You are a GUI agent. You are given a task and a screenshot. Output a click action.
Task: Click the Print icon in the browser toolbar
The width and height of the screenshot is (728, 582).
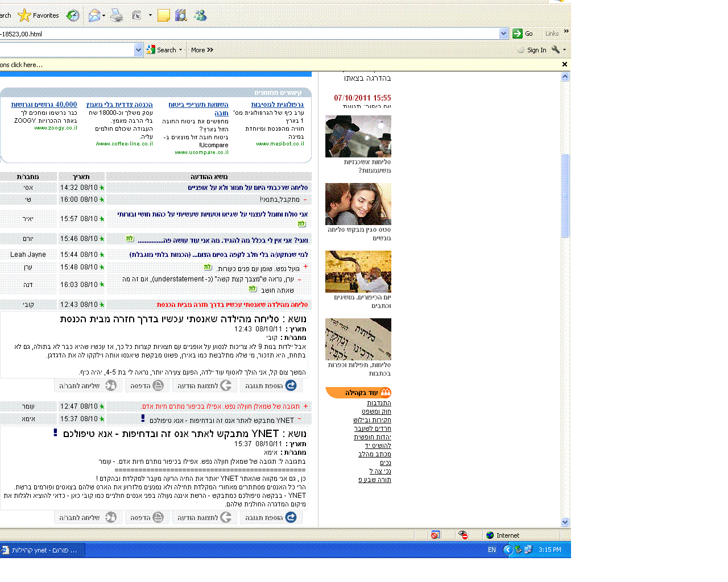coord(117,16)
